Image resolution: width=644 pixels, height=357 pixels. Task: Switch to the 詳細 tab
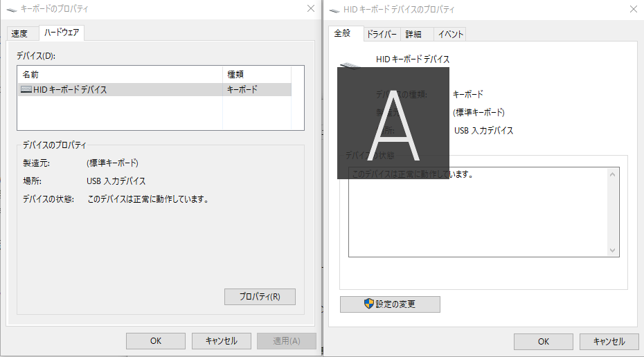(x=413, y=34)
